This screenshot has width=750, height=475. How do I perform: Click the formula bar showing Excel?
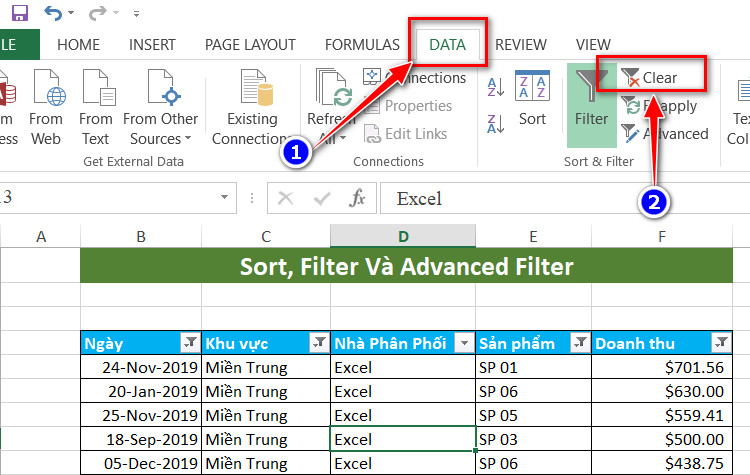(x=564, y=198)
